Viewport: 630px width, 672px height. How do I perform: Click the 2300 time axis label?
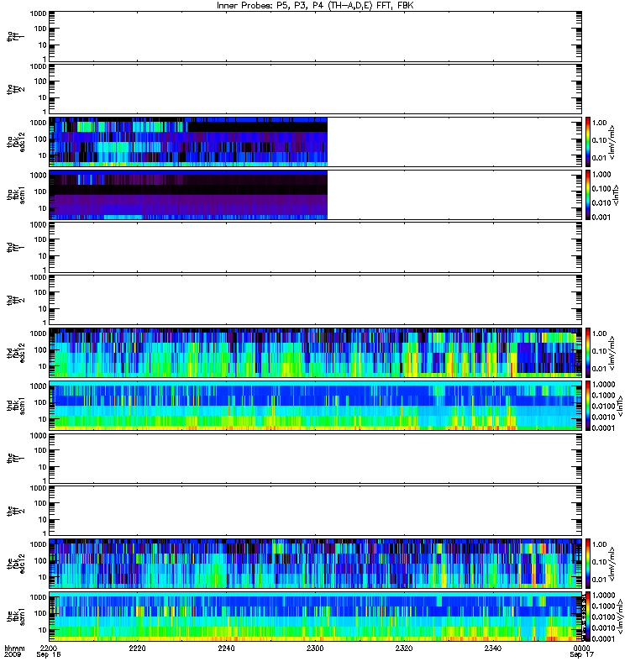coord(315,648)
